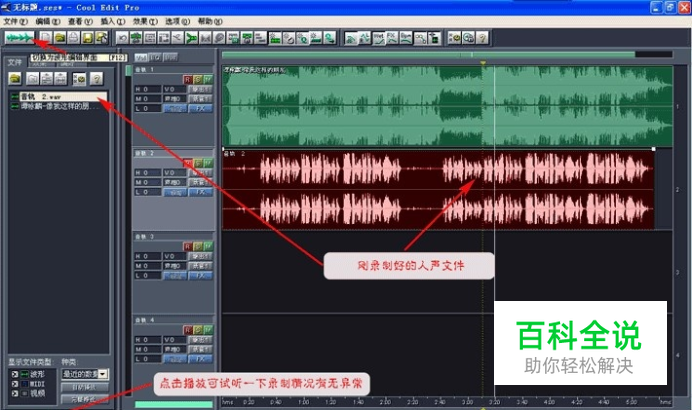Image resolution: width=692 pixels, height=410 pixels.
Task: Click the file panel options icon beside help
Action: pyautogui.click(x=79, y=79)
